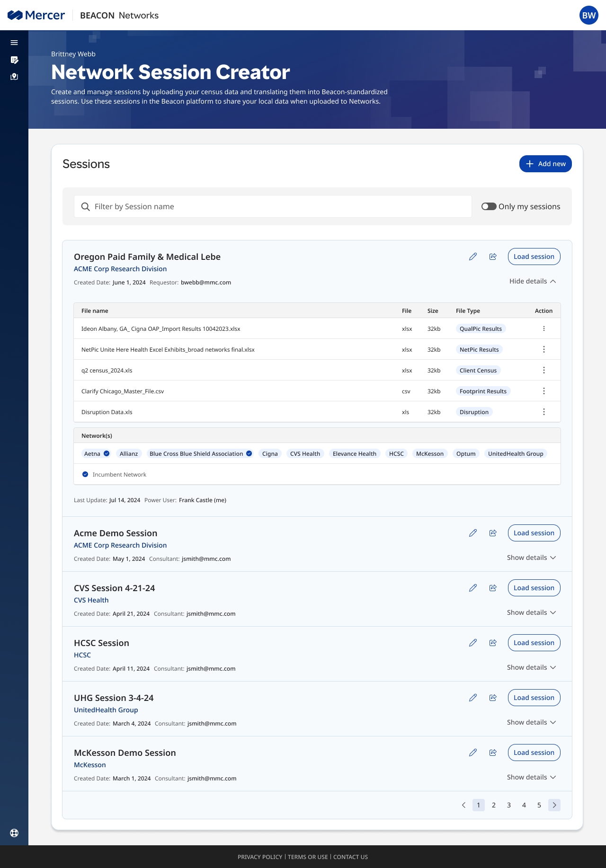Viewport: 606px width, 868px height.
Task: Show details for UHG Session 3-4-24
Action: pyautogui.click(x=531, y=722)
